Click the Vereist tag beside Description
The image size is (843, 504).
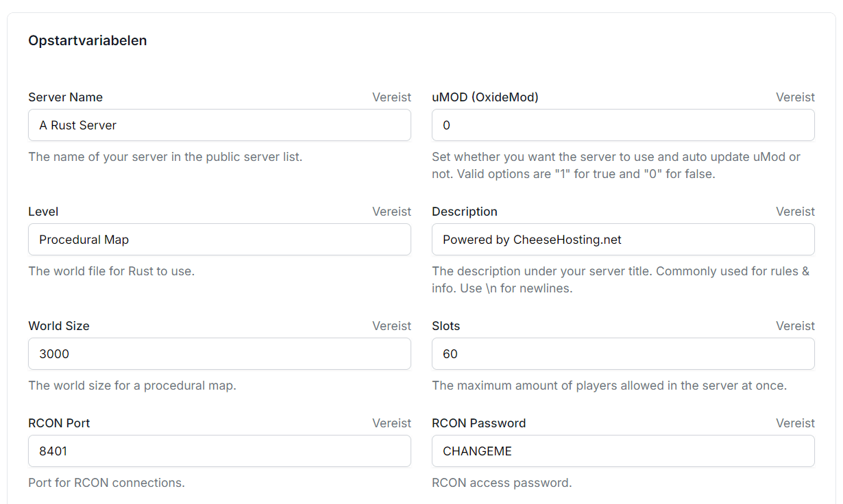[795, 212]
